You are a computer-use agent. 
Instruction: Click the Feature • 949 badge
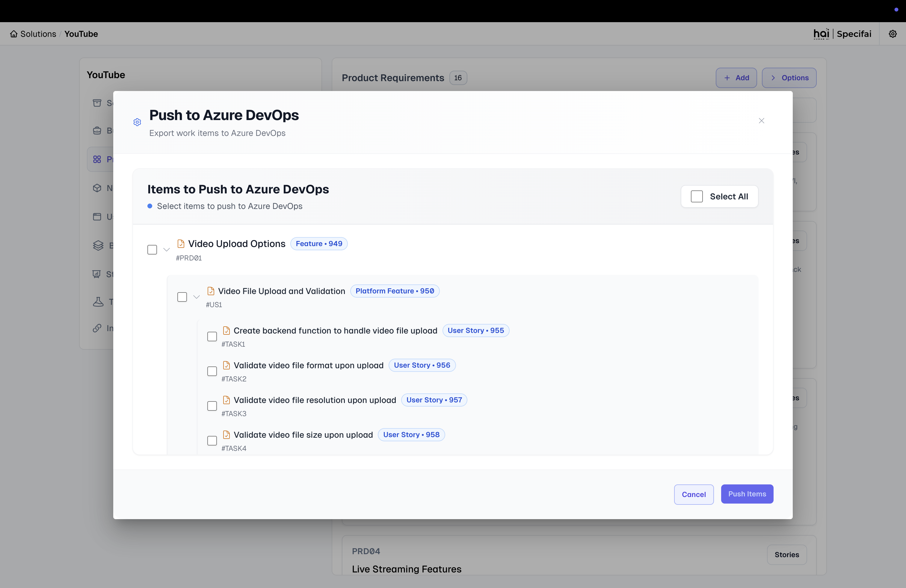(x=319, y=243)
